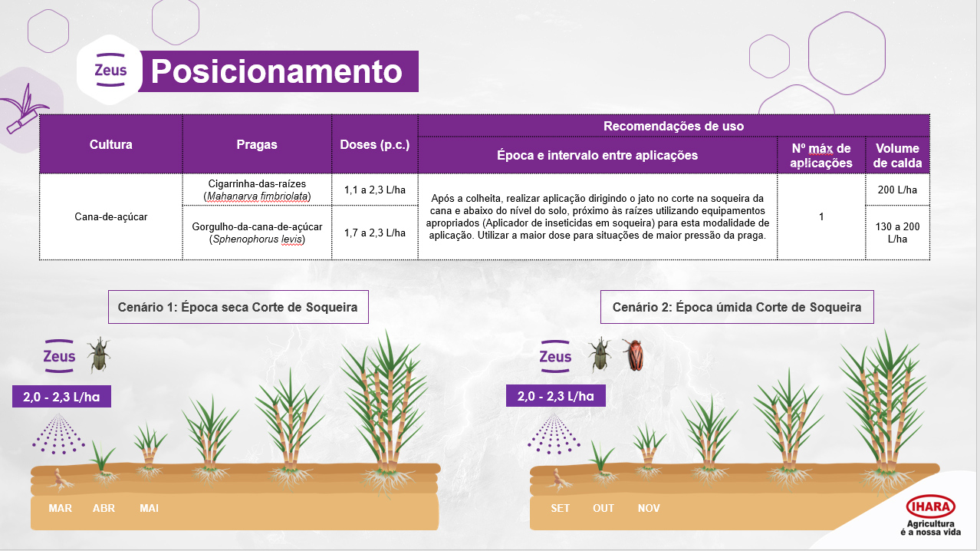Click the Zeus logo beside the Posicionamento title
The image size is (980, 551).
pyautogui.click(x=110, y=71)
